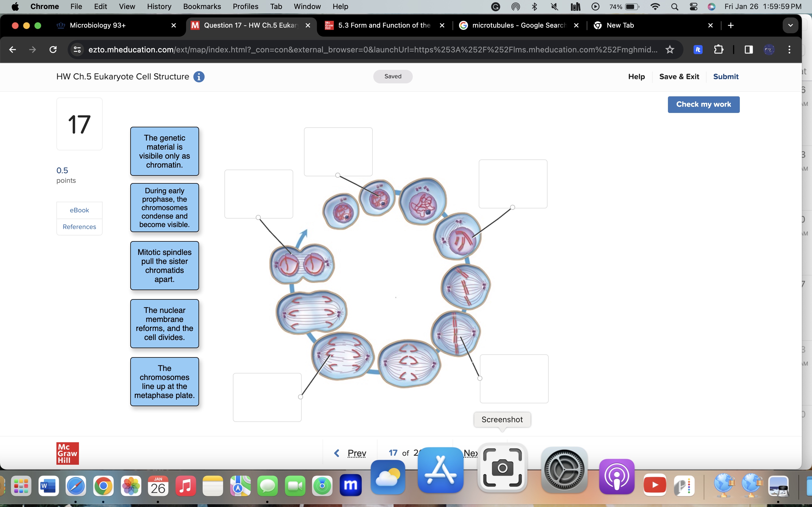Expand the tab search dropdown arrow

click(790, 25)
